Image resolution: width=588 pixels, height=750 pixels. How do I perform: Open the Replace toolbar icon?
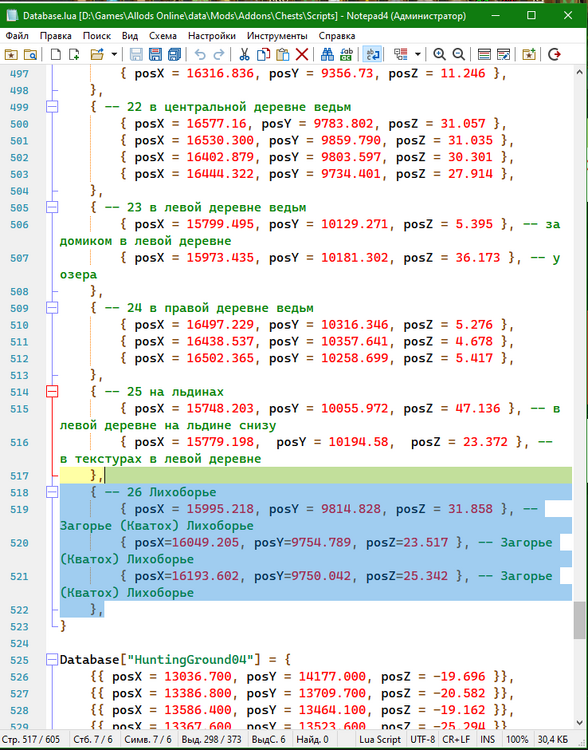[x=346, y=55]
